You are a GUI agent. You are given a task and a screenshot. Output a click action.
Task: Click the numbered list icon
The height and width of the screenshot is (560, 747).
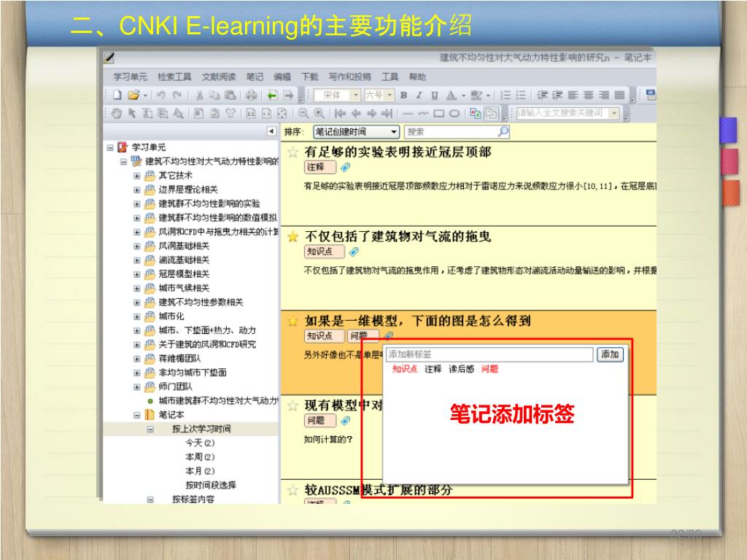point(506,96)
